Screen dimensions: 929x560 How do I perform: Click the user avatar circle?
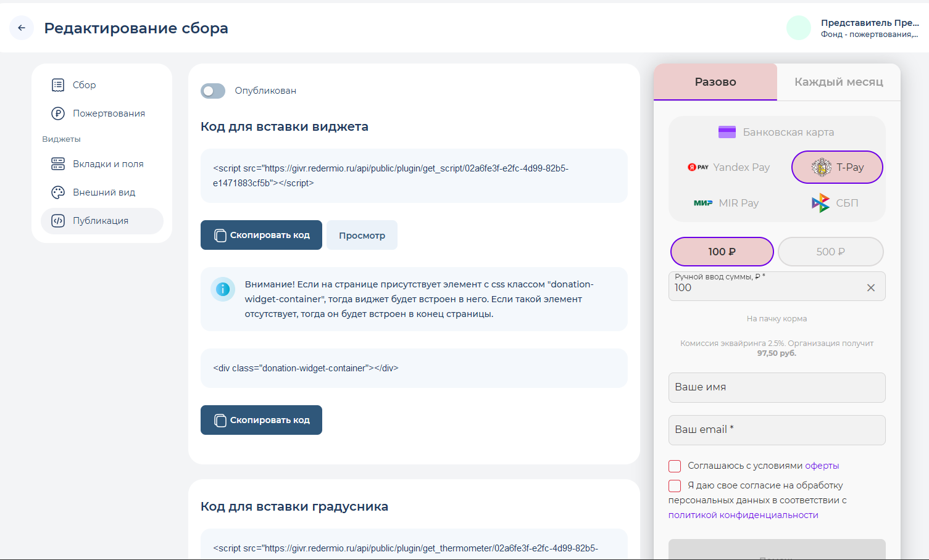pyautogui.click(x=798, y=28)
